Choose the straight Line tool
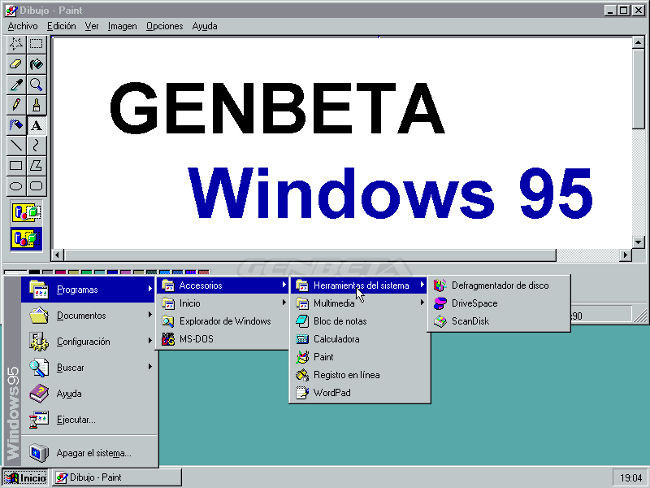The image size is (650, 488). 16,146
